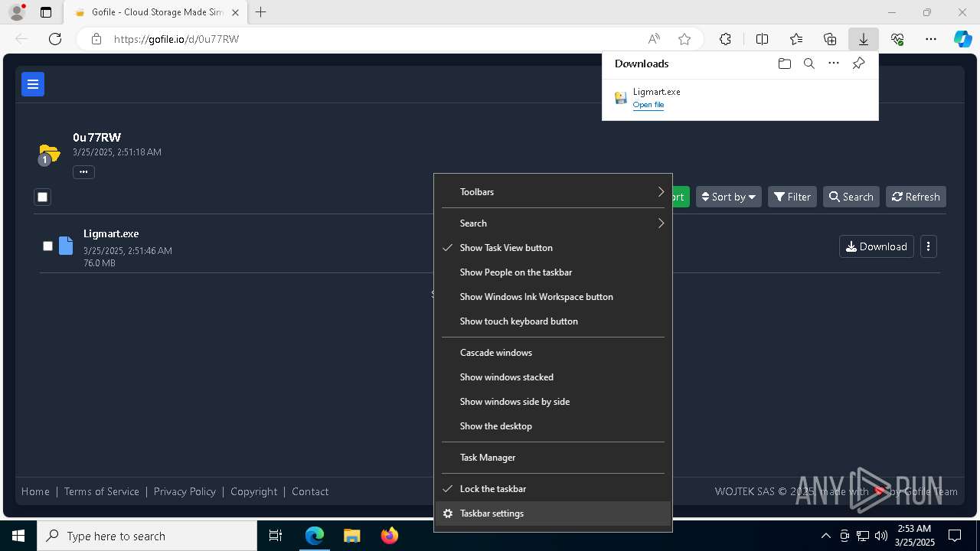Expand the Search submenu
Screen dimensions: 980x551
(553, 223)
